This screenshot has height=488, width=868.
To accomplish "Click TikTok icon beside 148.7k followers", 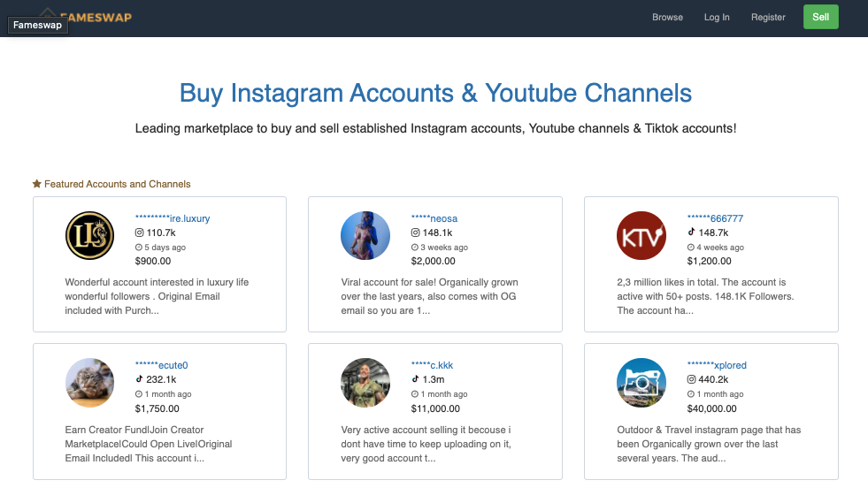I will (x=691, y=233).
